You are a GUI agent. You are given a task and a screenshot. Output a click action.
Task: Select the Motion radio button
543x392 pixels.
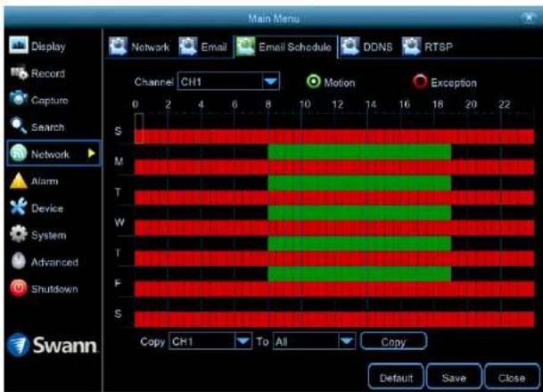[313, 82]
